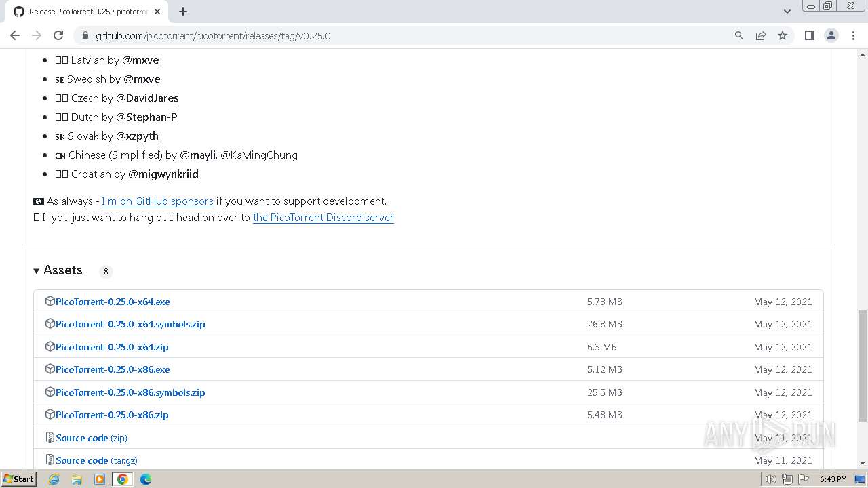Click the Chrome back arrow

point(15,35)
